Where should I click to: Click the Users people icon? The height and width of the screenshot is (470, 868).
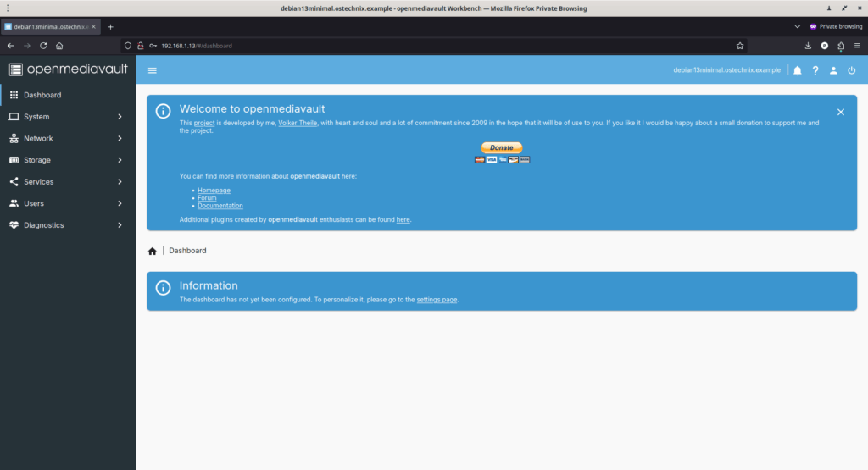click(14, 203)
